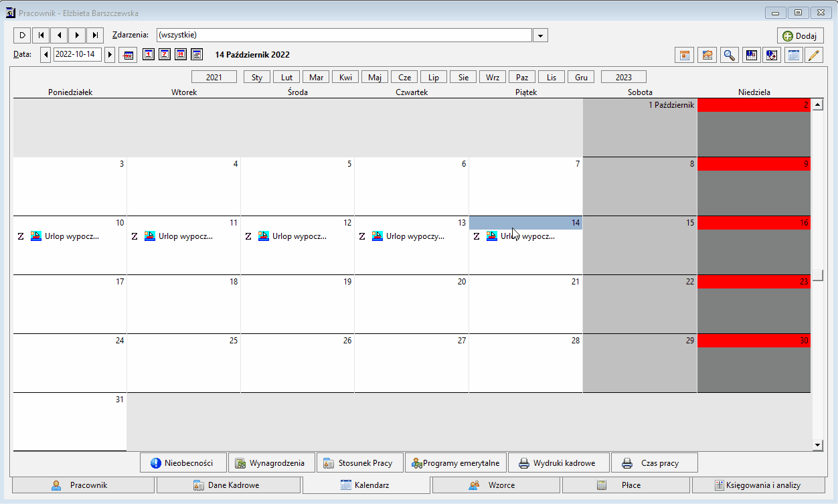Switch to 7-day week view icon
The image size is (838, 504).
(165, 54)
